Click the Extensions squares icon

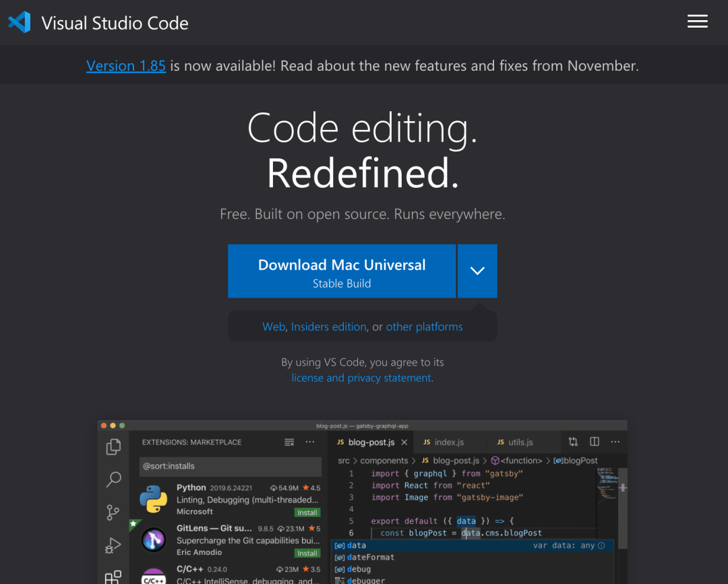113,577
